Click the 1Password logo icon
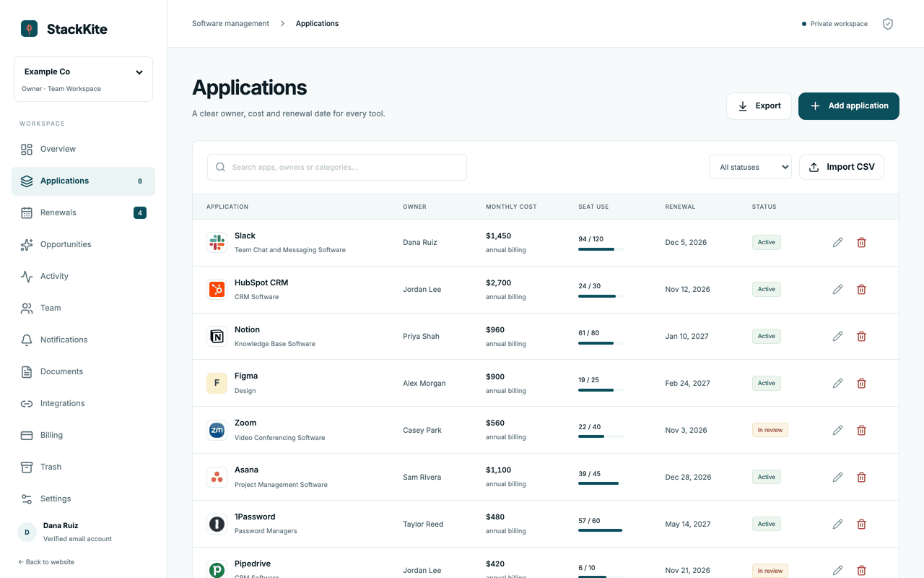 pos(217,525)
